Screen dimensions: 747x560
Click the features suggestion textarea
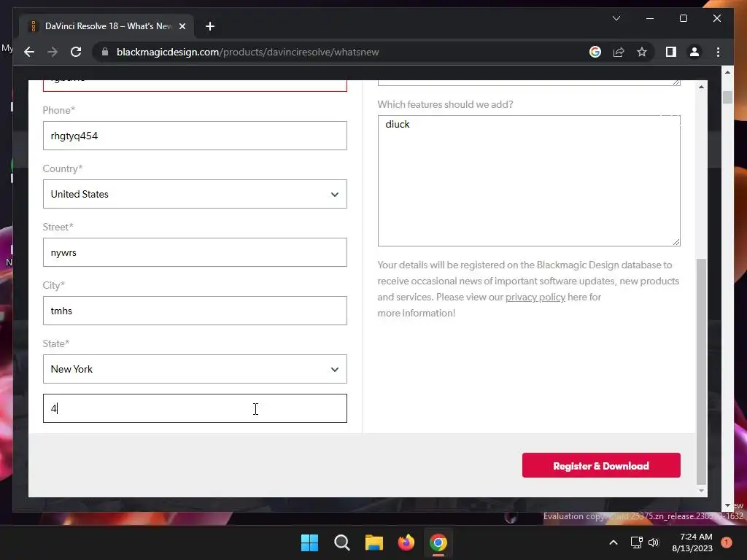coord(529,181)
